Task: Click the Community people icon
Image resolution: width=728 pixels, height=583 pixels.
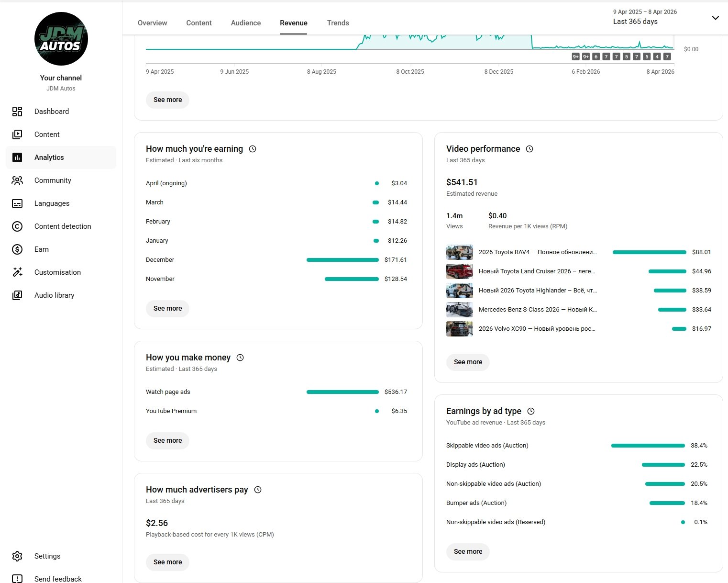Action: [x=17, y=180]
